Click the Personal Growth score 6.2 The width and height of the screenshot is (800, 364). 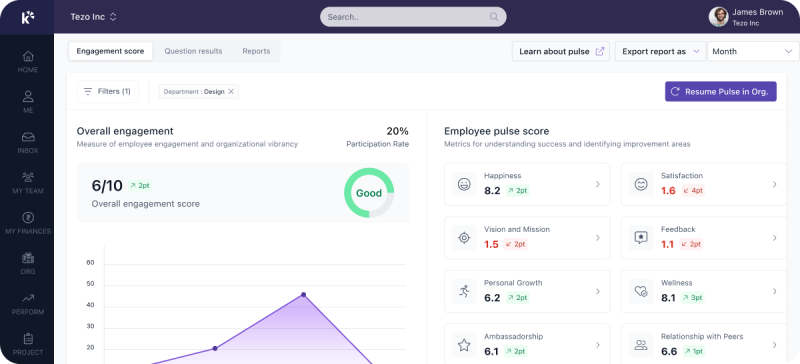(492, 298)
